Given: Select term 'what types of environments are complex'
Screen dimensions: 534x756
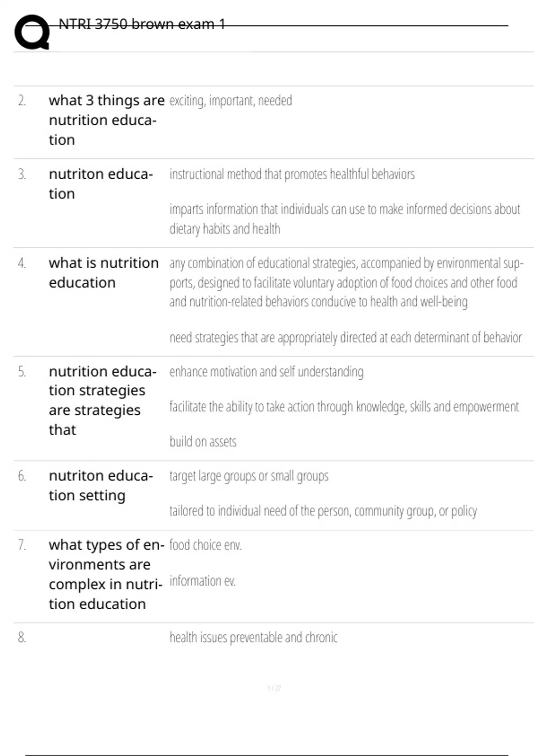Looking at the screenshot, I should [x=106, y=574].
